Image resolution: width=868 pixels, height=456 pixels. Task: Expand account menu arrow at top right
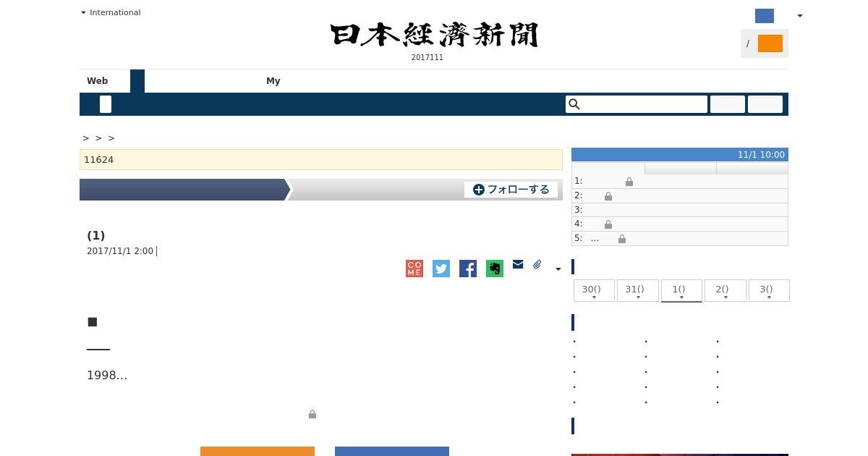click(799, 16)
